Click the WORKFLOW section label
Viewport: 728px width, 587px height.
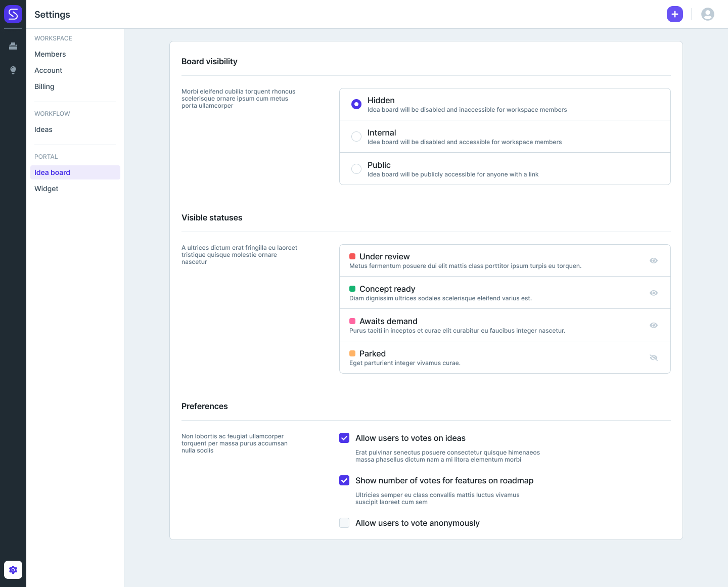(52, 114)
